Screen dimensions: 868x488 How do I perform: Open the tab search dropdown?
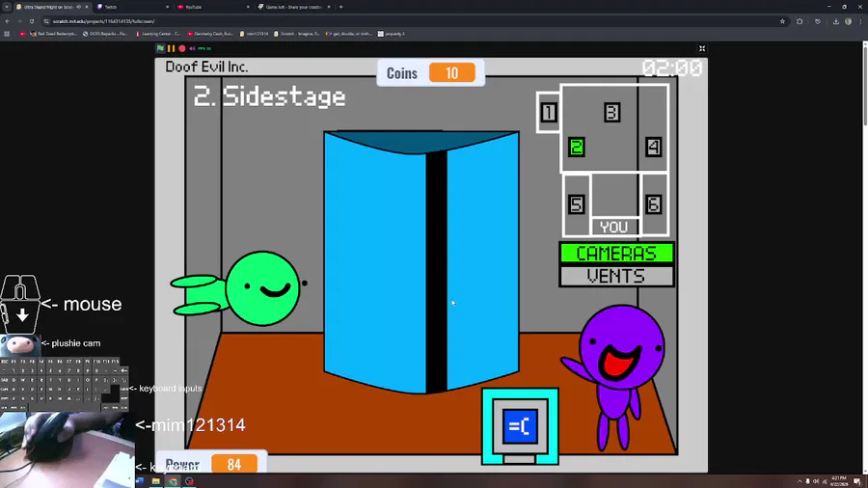coord(7,7)
